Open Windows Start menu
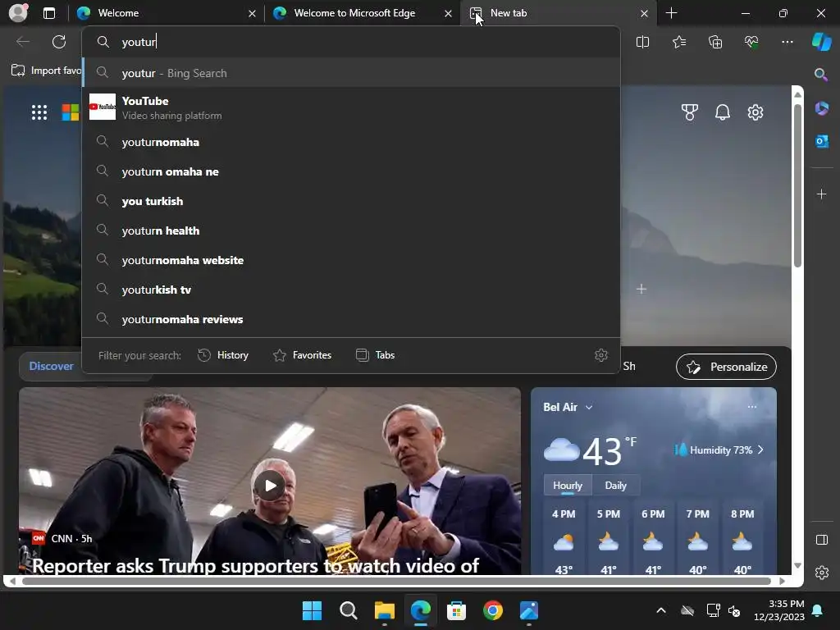The height and width of the screenshot is (630, 840). click(x=312, y=610)
